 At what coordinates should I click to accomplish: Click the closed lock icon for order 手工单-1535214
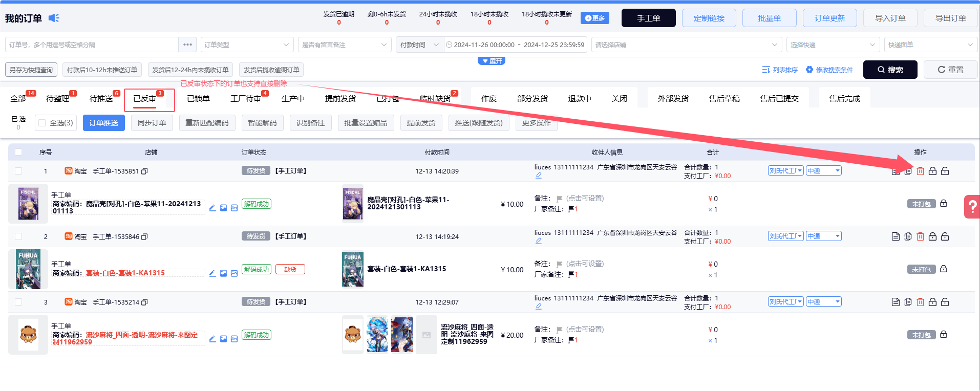932,302
